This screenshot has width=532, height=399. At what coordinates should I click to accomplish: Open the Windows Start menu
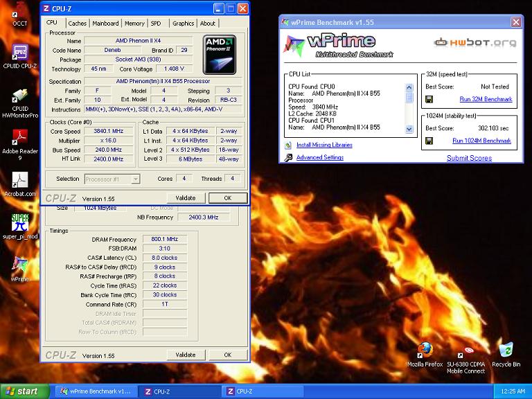click(25, 391)
